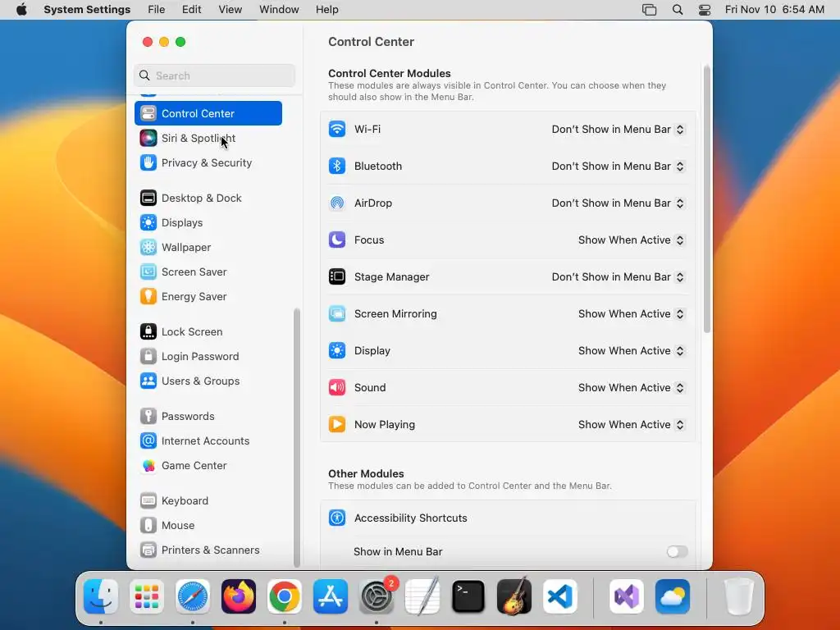Image resolution: width=840 pixels, height=630 pixels.
Task: Click the Energy Saver bulb icon
Action: [148, 297]
